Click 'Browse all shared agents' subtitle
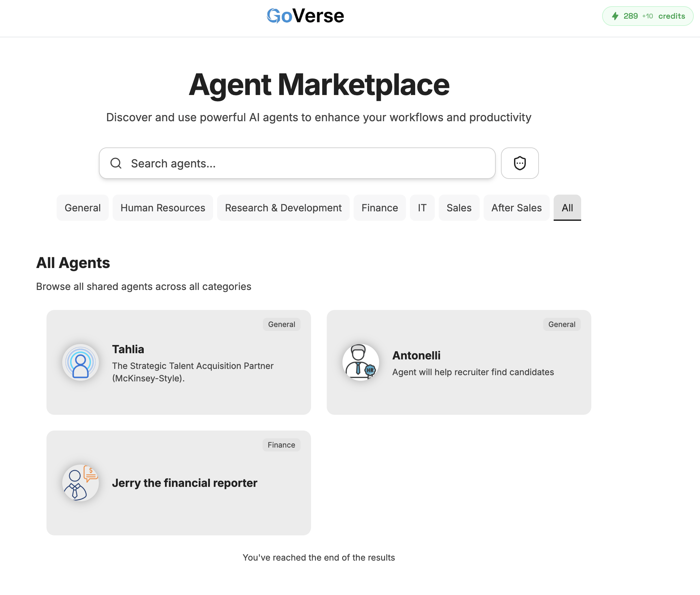 [x=144, y=286]
